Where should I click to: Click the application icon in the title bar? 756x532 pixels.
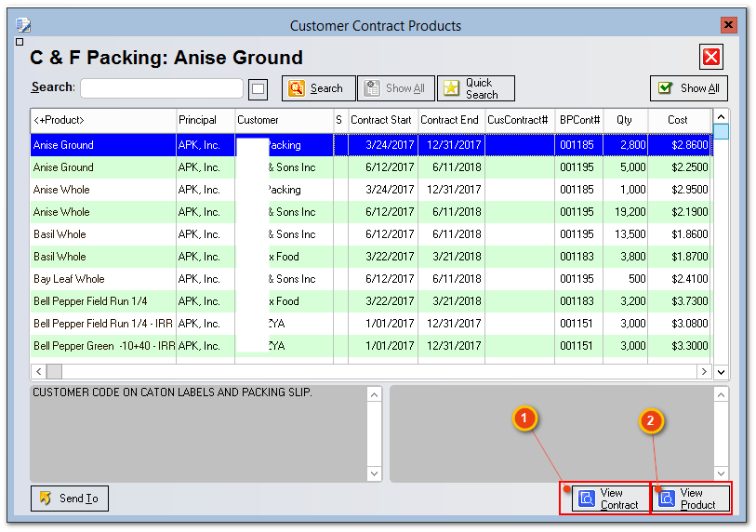(x=23, y=24)
